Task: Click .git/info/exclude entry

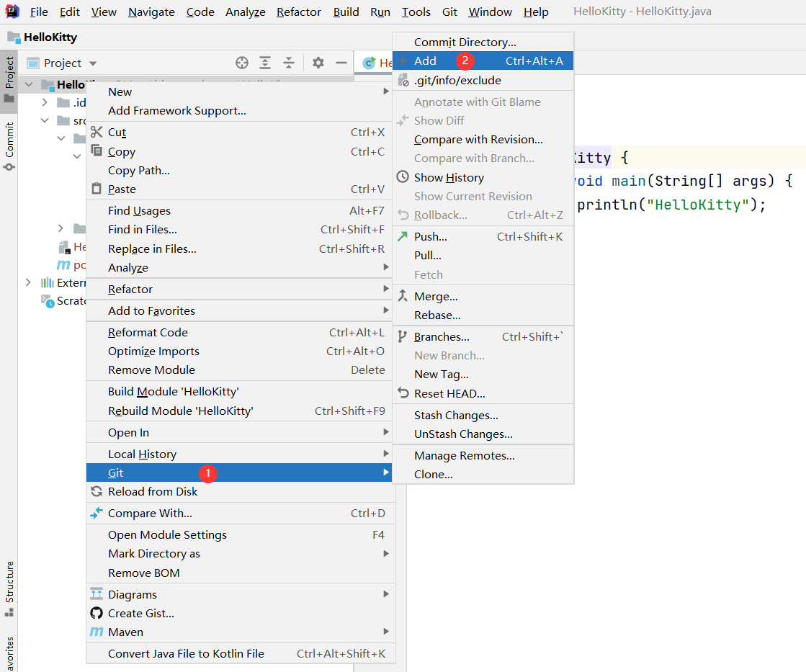Action: tap(483, 80)
